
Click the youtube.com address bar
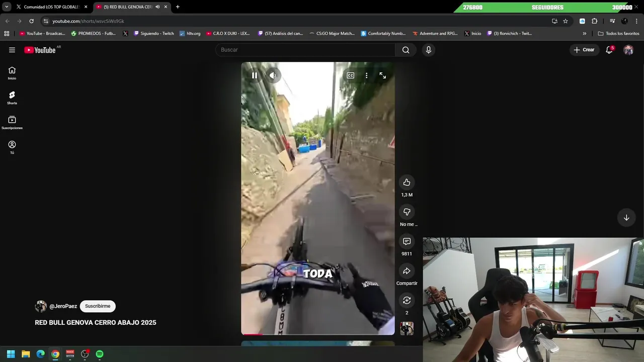297,21
